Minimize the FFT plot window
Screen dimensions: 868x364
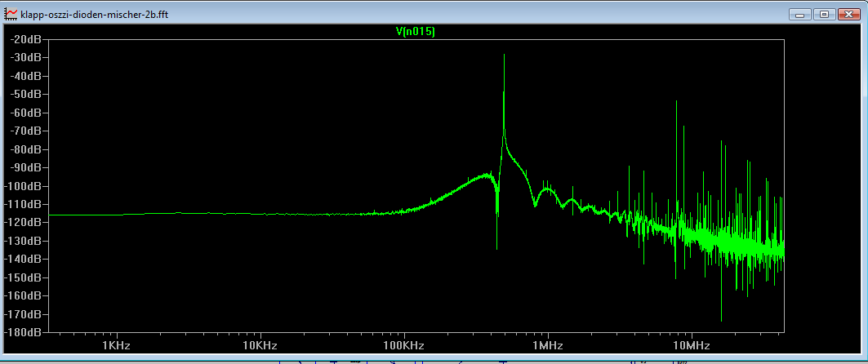coord(800,15)
